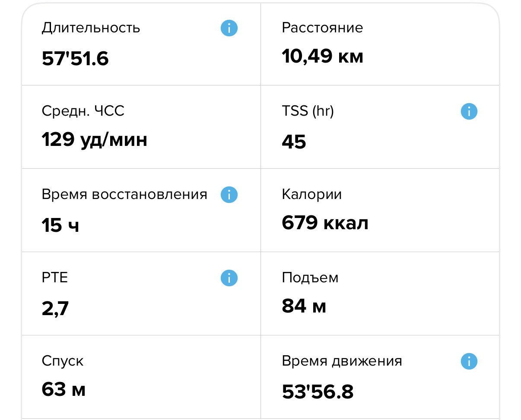Tap the 15 ч recovery time value
The image size is (521, 420).
coord(60,225)
